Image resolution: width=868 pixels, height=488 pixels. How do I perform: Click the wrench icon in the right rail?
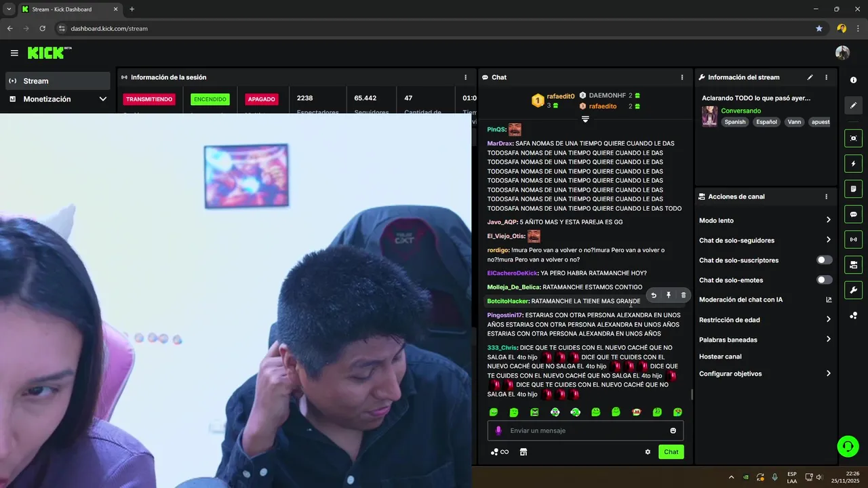[x=853, y=290]
